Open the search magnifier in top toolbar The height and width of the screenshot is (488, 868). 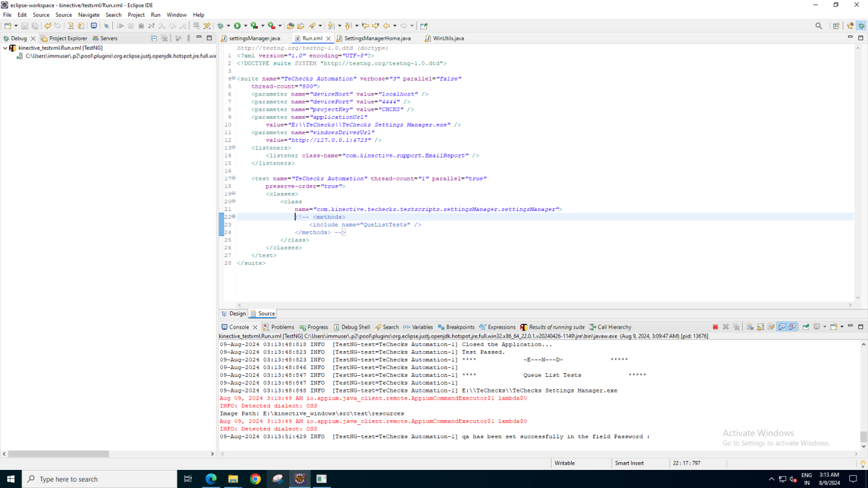pyautogui.click(x=819, y=26)
